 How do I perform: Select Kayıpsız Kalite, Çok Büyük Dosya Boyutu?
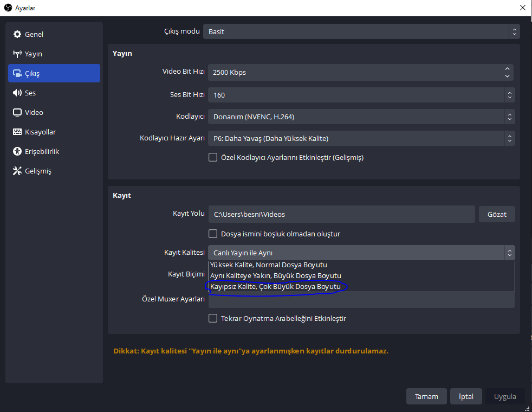(275, 286)
